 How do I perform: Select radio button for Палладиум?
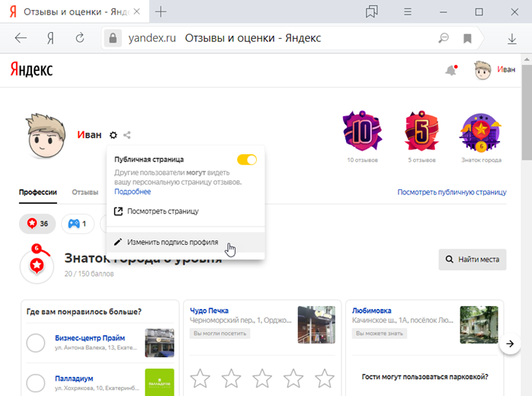[36, 383]
